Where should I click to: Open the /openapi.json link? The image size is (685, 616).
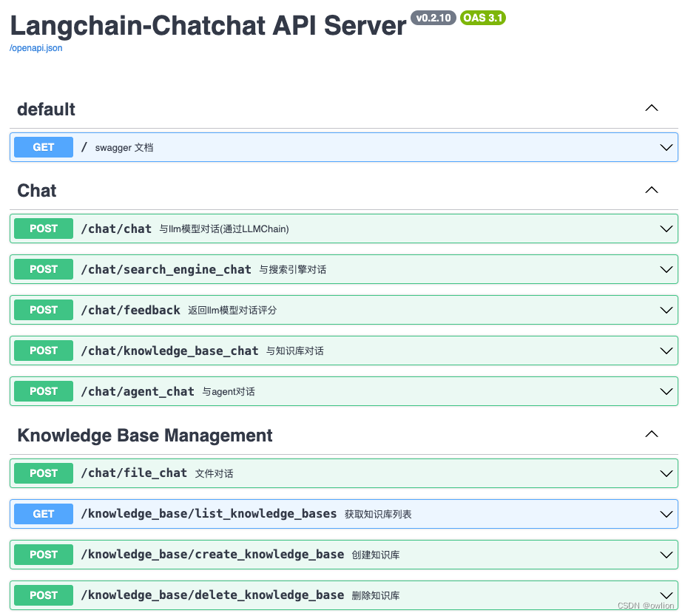36,48
